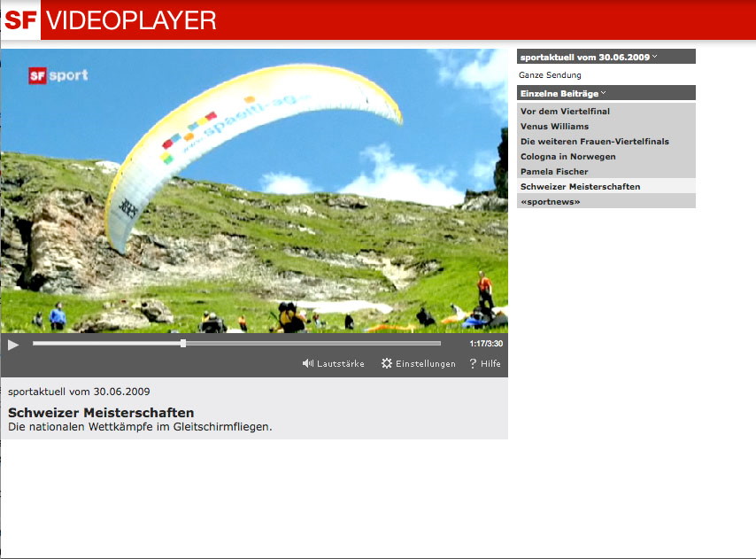756x559 pixels.
Task: Select Ganze Sendung
Action: tap(550, 74)
